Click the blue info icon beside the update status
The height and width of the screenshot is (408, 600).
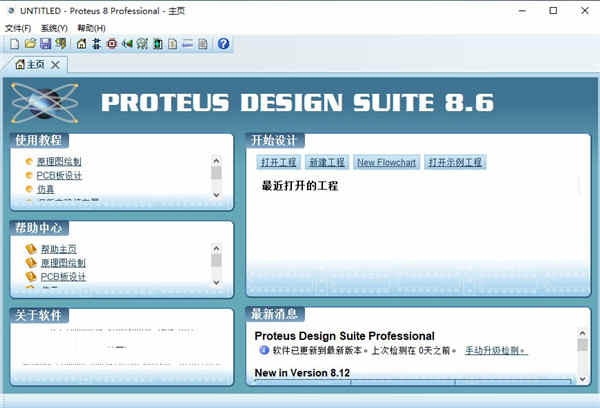(x=264, y=350)
